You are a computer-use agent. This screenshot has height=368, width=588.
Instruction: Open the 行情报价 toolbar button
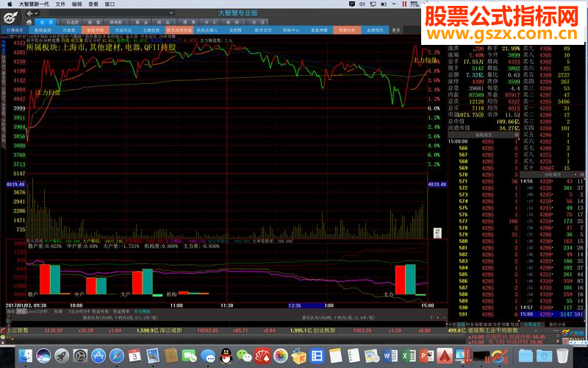tap(15, 30)
